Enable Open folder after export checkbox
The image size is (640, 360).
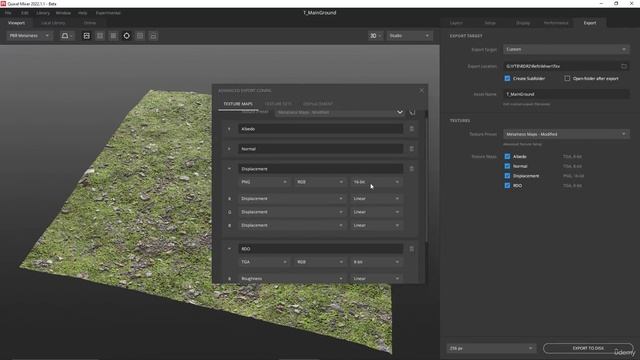[x=567, y=78]
